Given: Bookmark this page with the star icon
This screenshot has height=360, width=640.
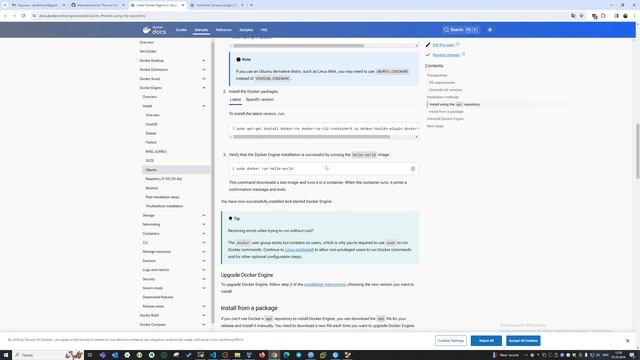Looking at the screenshot, I should [x=582, y=16].
